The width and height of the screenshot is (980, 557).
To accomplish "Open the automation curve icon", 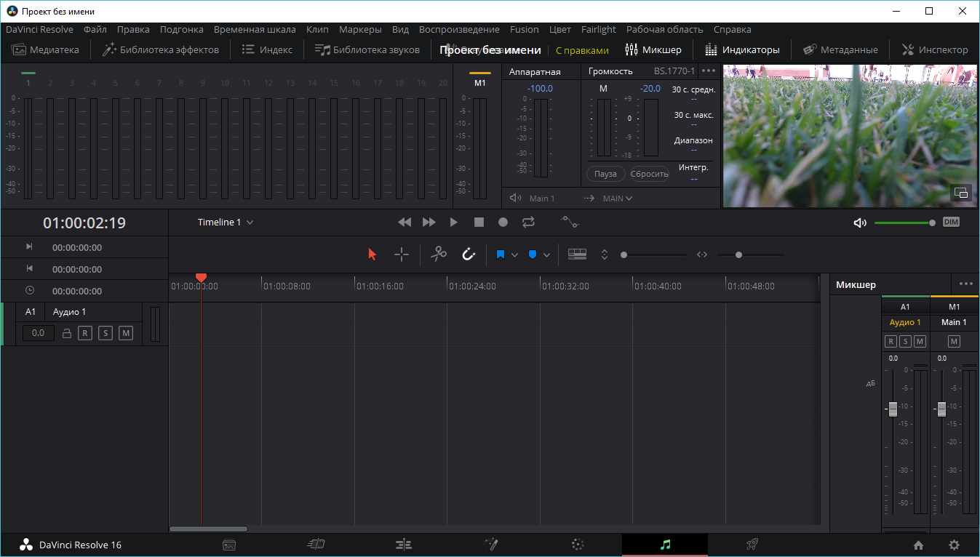I will pyautogui.click(x=570, y=222).
